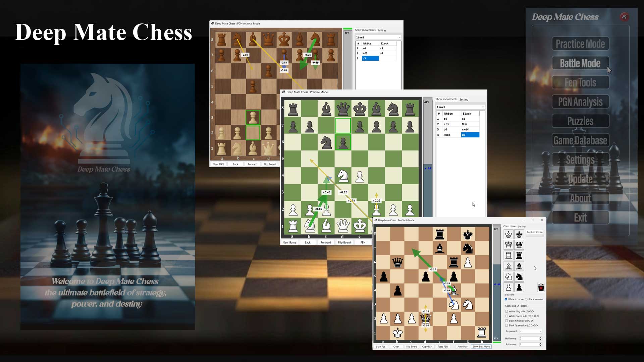Screen dimensions: 644x362
Task: Select the white king piece in the palette
Action: point(508,234)
